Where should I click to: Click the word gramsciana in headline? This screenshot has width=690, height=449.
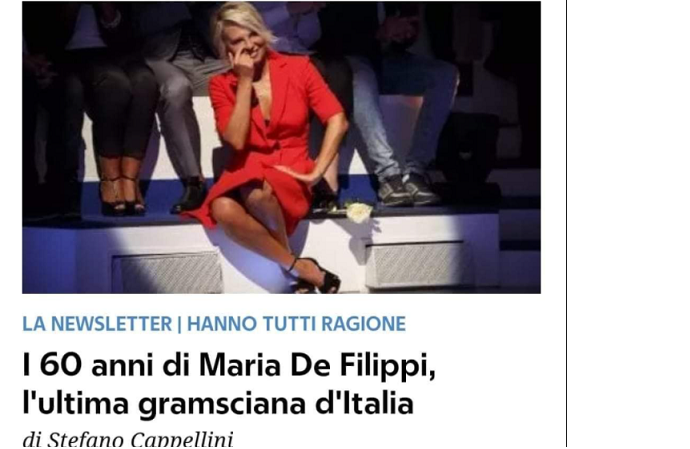pyautogui.click(x=222, y=405)
